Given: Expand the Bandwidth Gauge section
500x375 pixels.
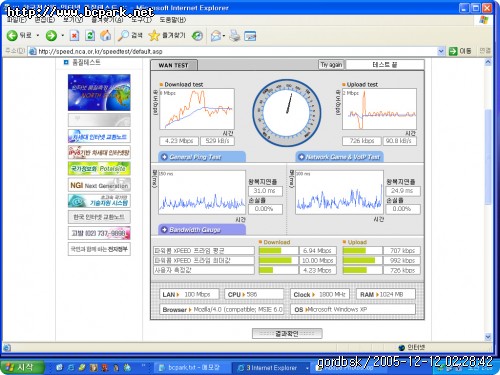Looking at the screenshot, I should 201,230.
